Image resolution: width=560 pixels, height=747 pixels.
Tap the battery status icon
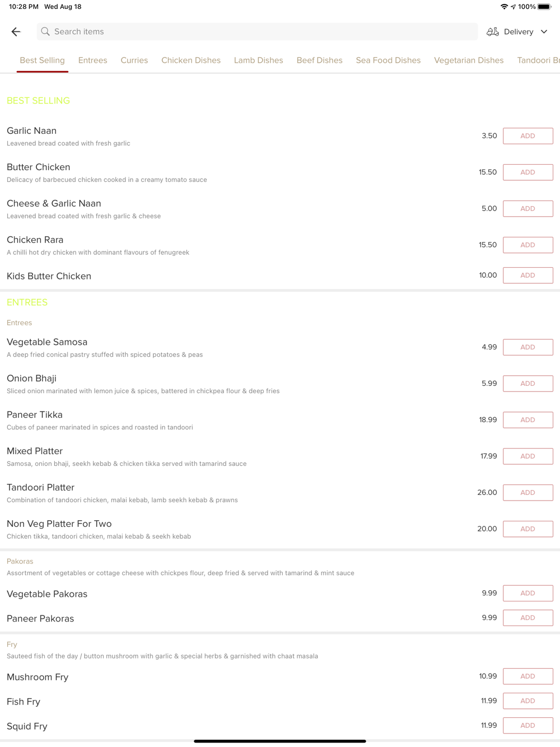[544, 7]
